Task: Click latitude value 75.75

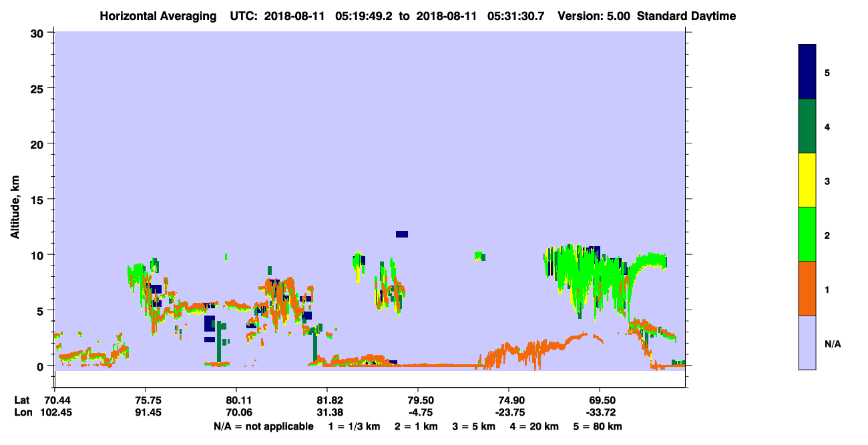Action: (x=146, y=400)
